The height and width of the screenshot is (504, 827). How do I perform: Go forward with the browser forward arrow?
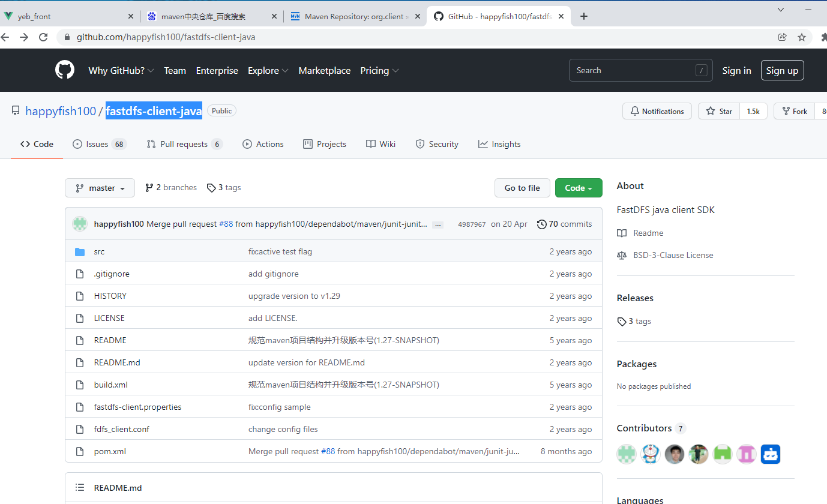point(24,37)
